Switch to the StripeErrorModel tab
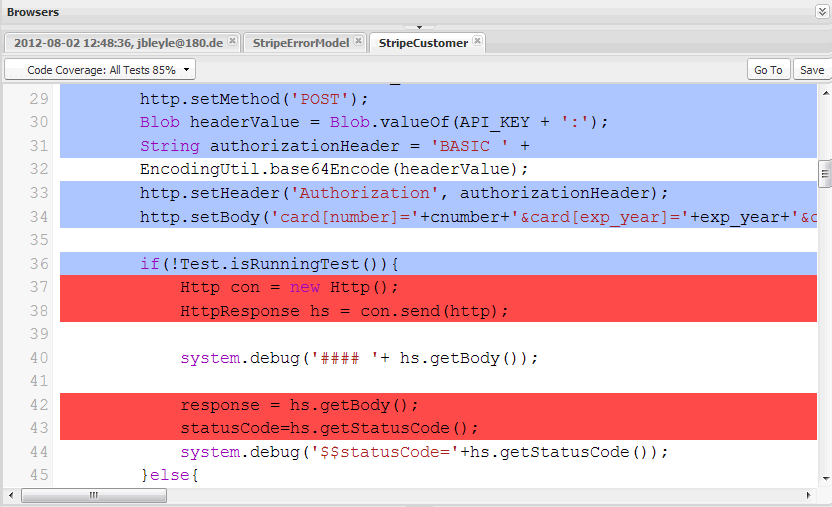832x507 pixels. click(300, 43)
